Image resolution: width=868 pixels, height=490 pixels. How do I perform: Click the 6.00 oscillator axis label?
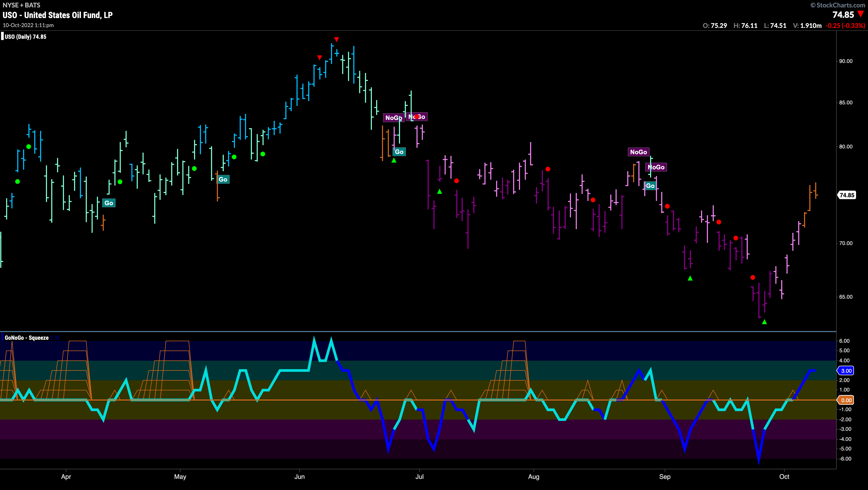[844, 341]
